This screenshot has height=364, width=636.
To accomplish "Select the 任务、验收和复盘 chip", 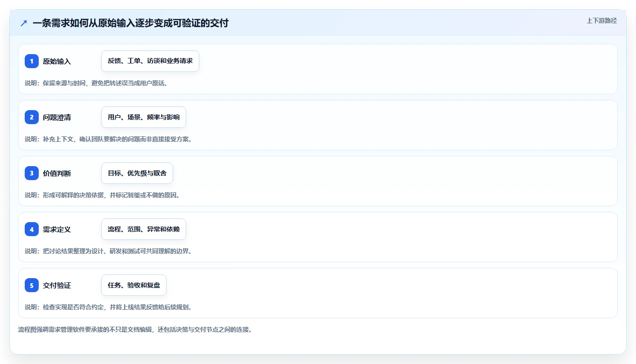I will pyautogui.click(x=134, y=285).
